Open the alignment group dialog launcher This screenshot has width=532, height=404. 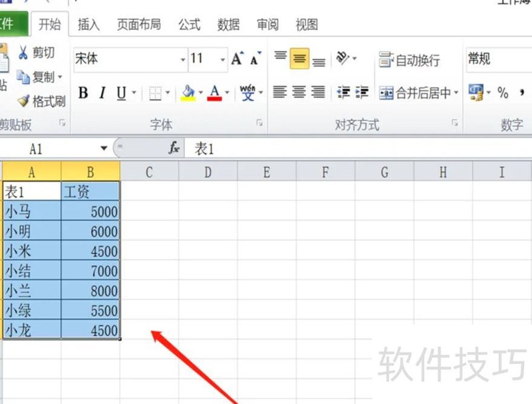[455, 123]
